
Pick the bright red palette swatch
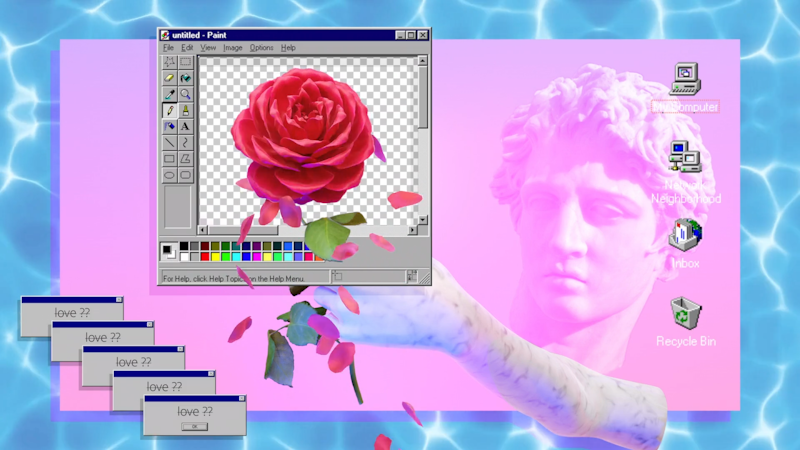205,257
